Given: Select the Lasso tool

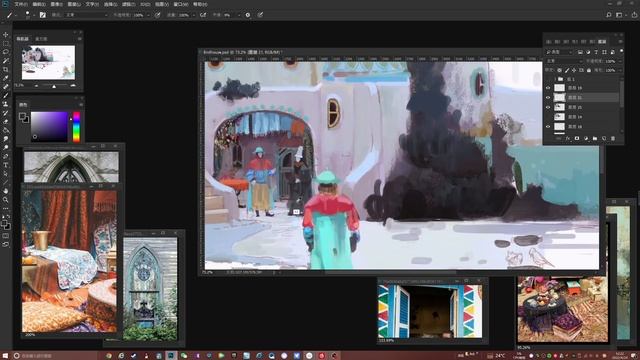Looking at the screenshot, I should (x=5, y=52).
